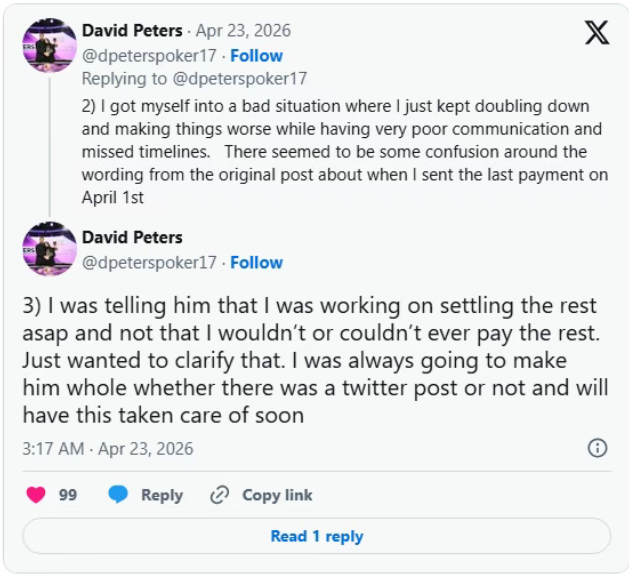The width and height of the screenshot is (629, 576).
Task: Open the info icon beside the timestamp
Action: (x=597, y=448)
